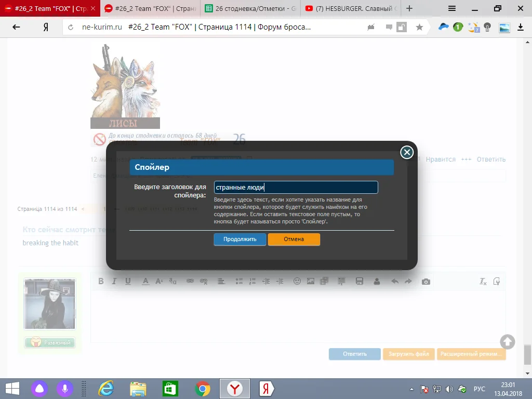Click the Загрузить файл button
The image size is (532, 399).
click(x=408, y=354)
